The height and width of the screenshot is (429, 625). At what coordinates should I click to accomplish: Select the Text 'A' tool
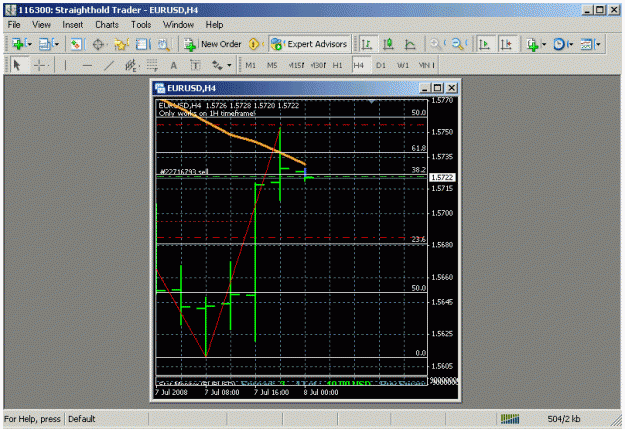173,65
